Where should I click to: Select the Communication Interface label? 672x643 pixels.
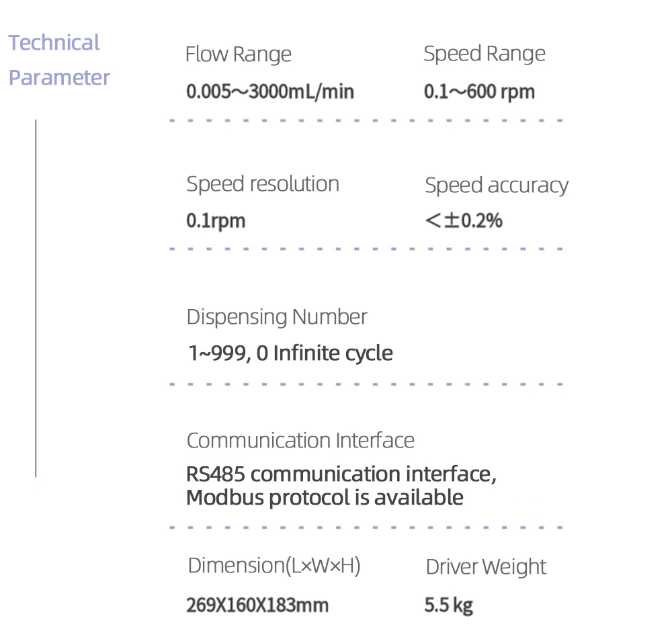(x=300, y=441)
